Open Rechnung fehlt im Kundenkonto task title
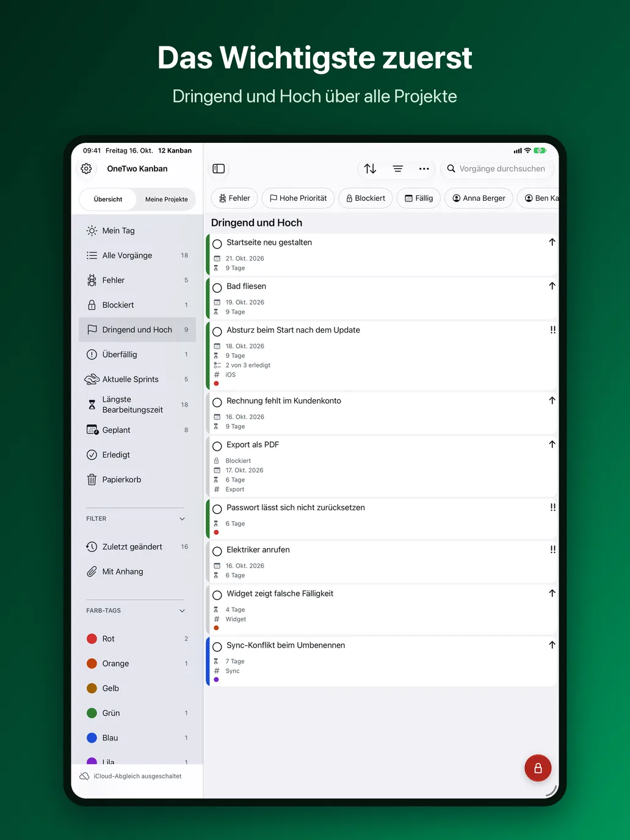The width and height of the screenshot is (630, 840). coord(284,400)
